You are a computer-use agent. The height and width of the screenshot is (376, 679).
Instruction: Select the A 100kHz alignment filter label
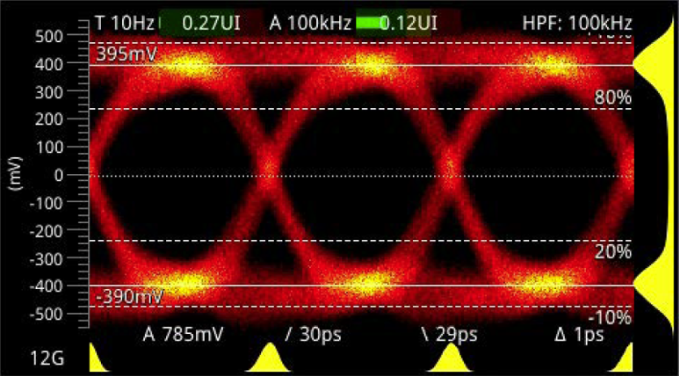310,23
